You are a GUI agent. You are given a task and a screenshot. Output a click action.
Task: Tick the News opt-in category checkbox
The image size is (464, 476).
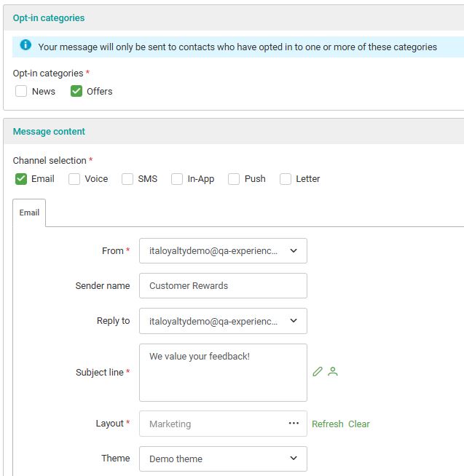(22, 92)
